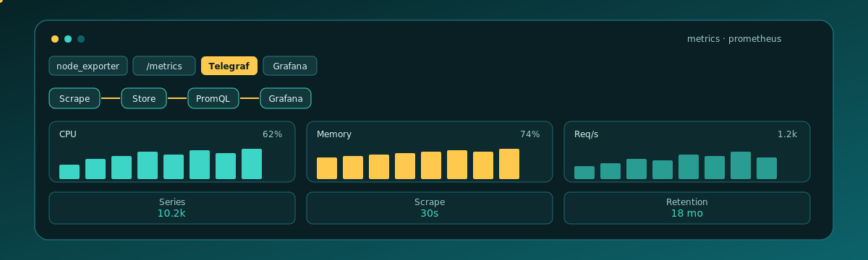868x260 pixels.
Task: Select the node_exporter tab
Action: coord(88,66)
